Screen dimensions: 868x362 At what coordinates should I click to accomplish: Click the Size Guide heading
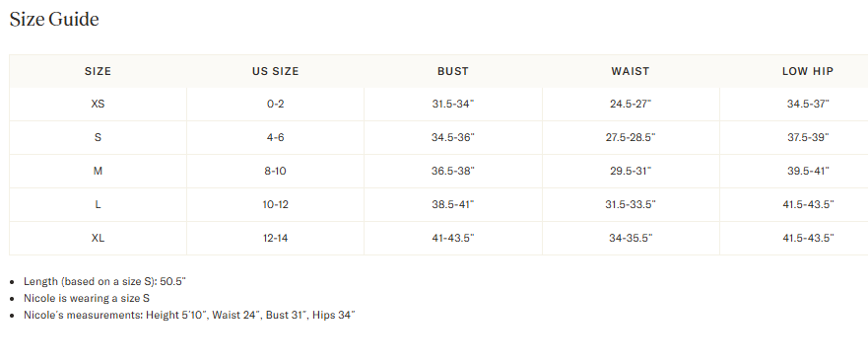(54, 20)
